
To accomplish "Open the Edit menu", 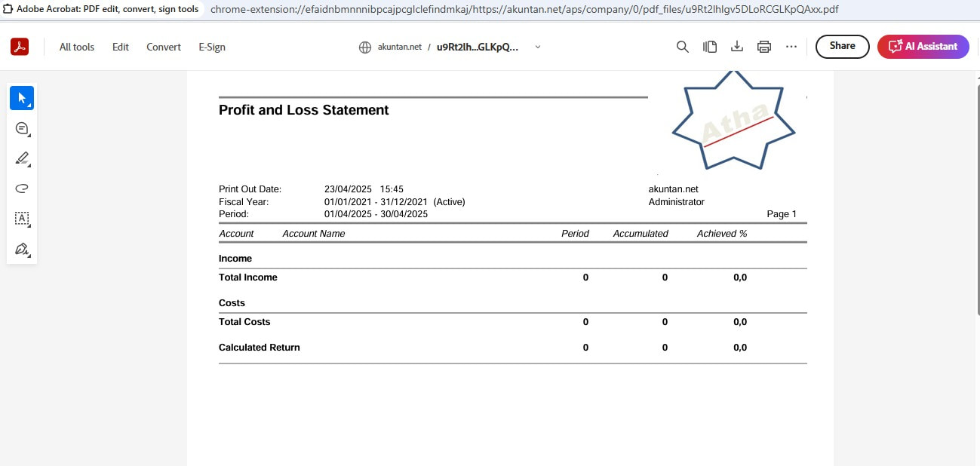I will click(121, 47).
